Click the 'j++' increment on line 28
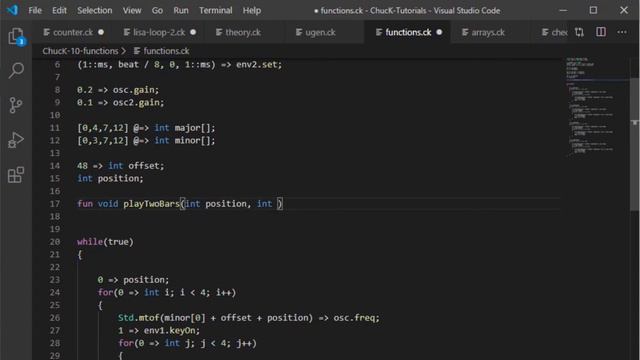This screenshot has height=360, width=640. [x=244, y=343]
